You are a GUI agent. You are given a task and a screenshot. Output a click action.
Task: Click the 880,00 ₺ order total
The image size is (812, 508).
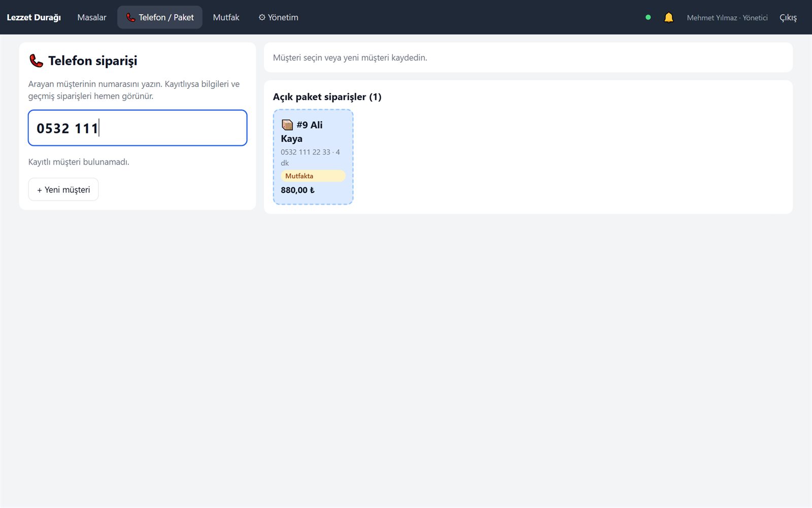[298, 190]
